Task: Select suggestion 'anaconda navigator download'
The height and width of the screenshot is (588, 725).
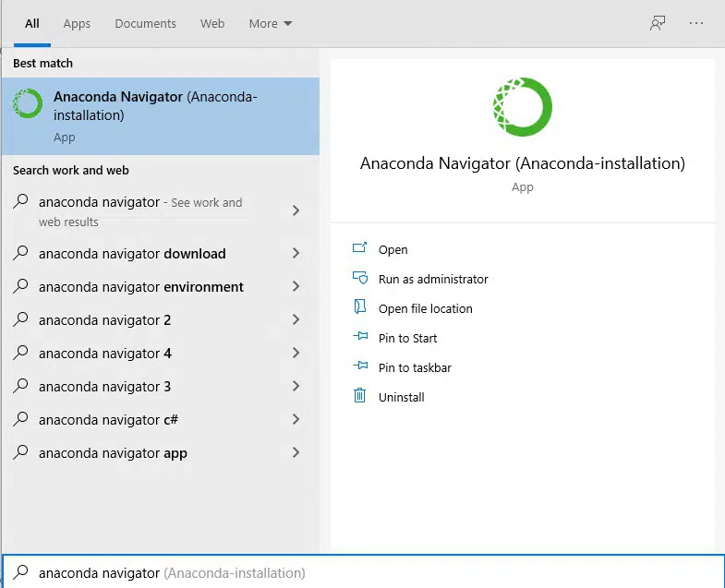Action: pyautogui.click(x=161, y=253)
